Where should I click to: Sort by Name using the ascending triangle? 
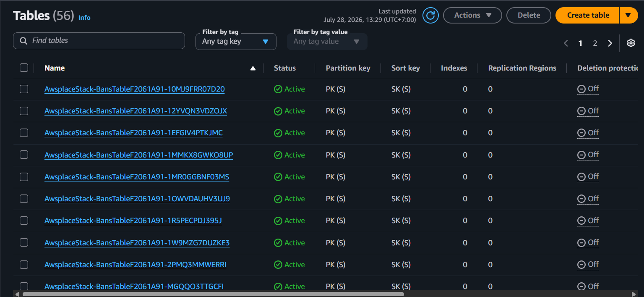[253, 68]
